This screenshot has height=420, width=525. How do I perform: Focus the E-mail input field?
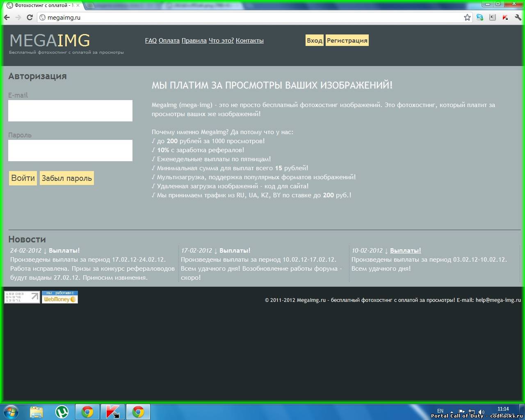(70, 111)
